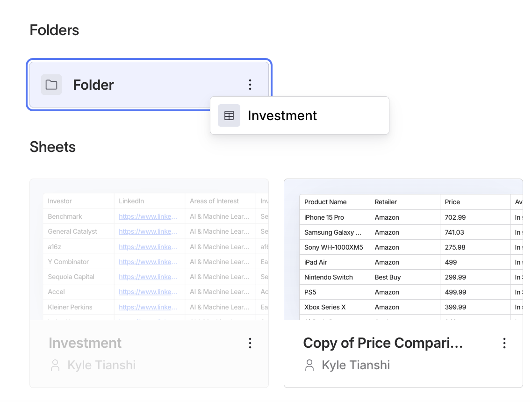Open Copy of Price Comparison's three-dot options menu
This screenshot has width=532, height=402.
coord(504,343)
